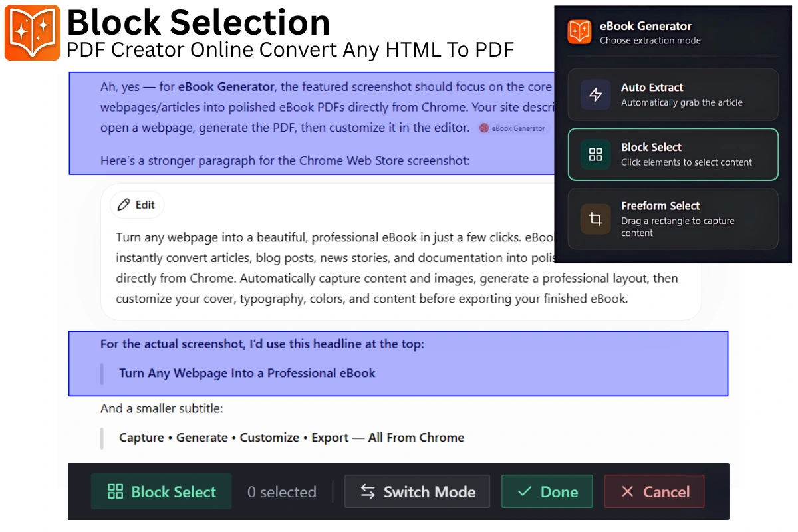This screenshot has height=532, width=798.
Task: Click the checkmark icon on Done
Action: click(x=525, y=491)
